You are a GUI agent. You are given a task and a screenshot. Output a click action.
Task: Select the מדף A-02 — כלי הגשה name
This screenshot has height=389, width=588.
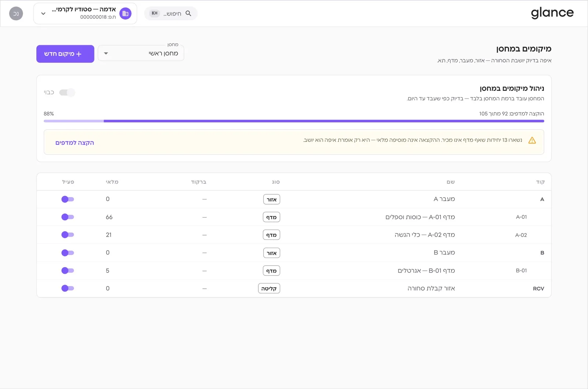(425, 235)
